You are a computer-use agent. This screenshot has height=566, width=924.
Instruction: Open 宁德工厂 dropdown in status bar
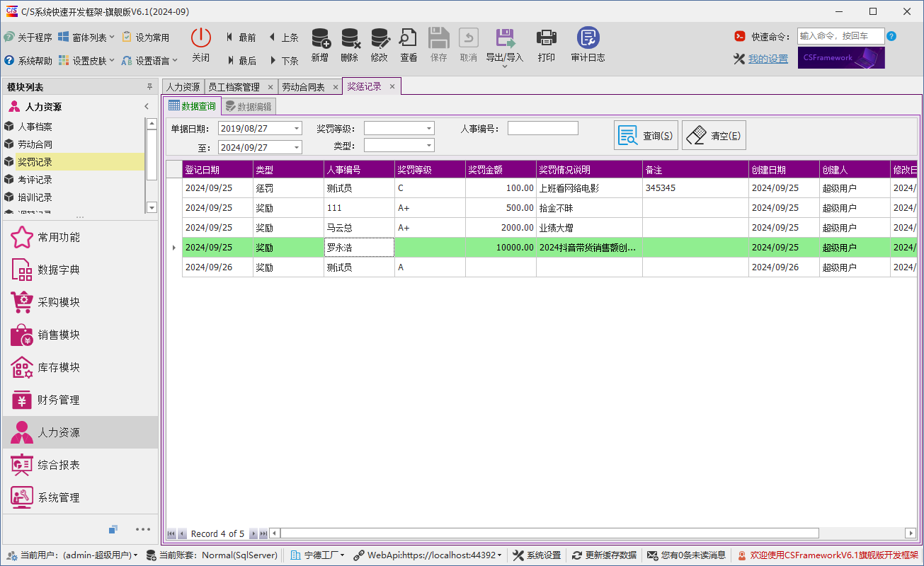[317, 555]
